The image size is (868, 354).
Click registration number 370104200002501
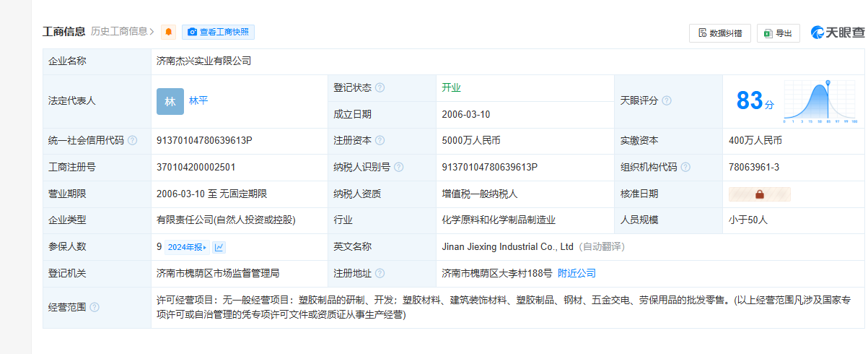tap(196, 167)
